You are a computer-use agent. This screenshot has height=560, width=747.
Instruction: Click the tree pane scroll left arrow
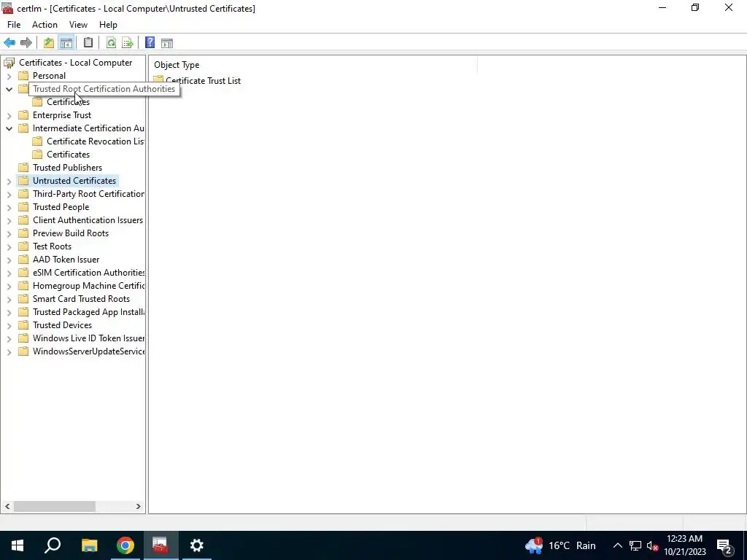pos(7,506)
